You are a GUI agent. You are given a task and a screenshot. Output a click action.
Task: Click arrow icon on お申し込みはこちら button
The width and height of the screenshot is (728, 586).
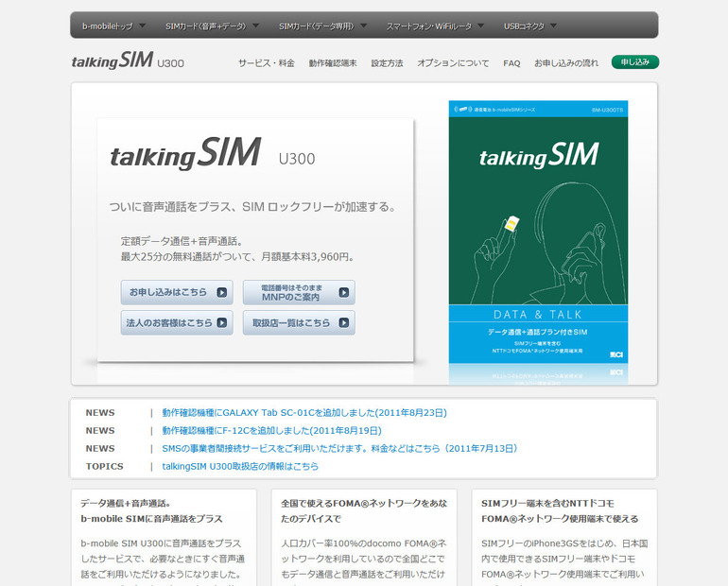(x=222, y=292)
